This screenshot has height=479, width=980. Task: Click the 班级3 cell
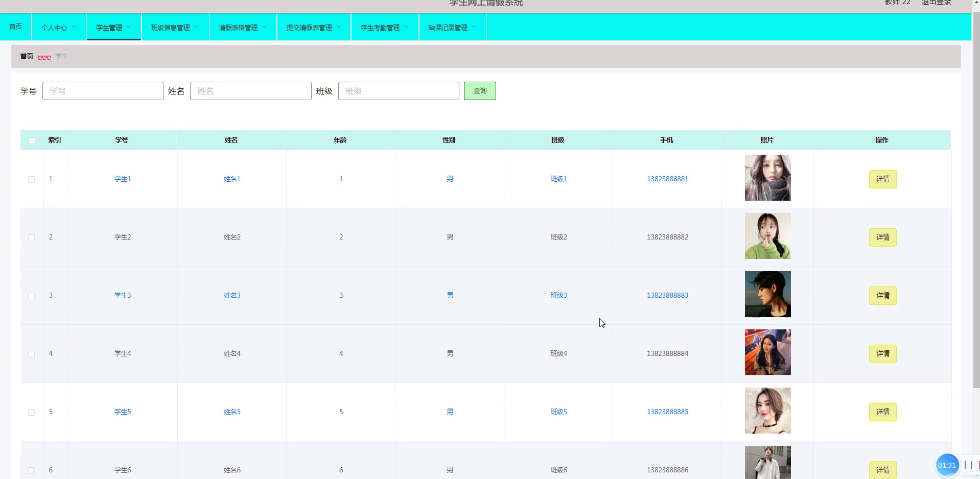(558, 295)
